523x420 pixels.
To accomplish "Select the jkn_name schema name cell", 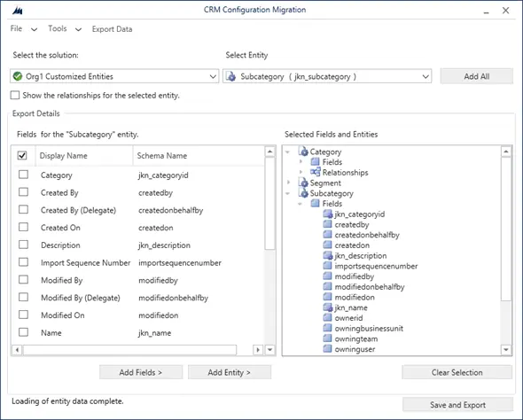I will pos(154,333).
